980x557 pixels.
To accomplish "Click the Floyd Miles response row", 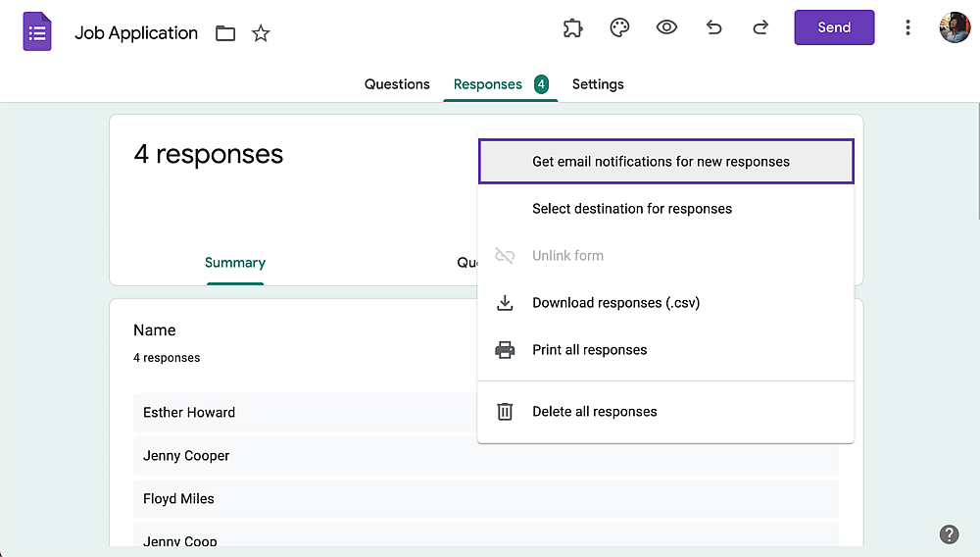I will [486, 499].
